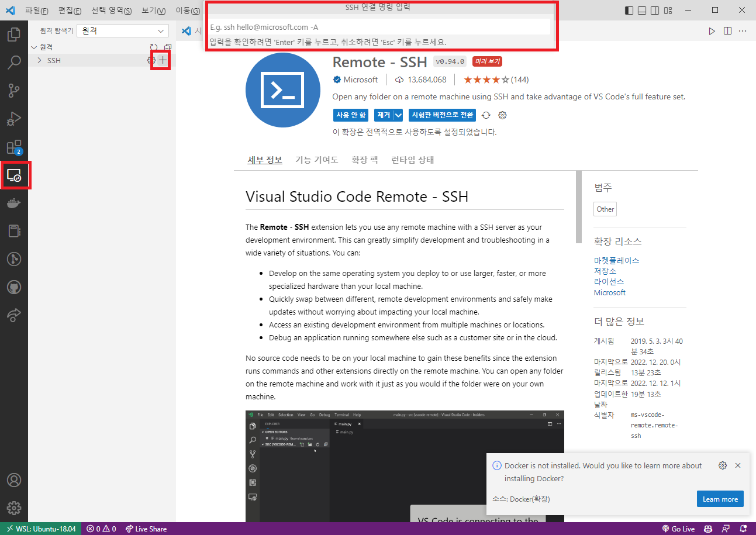Open SSH config settings gear in SSH row

[x=151, y=60]
